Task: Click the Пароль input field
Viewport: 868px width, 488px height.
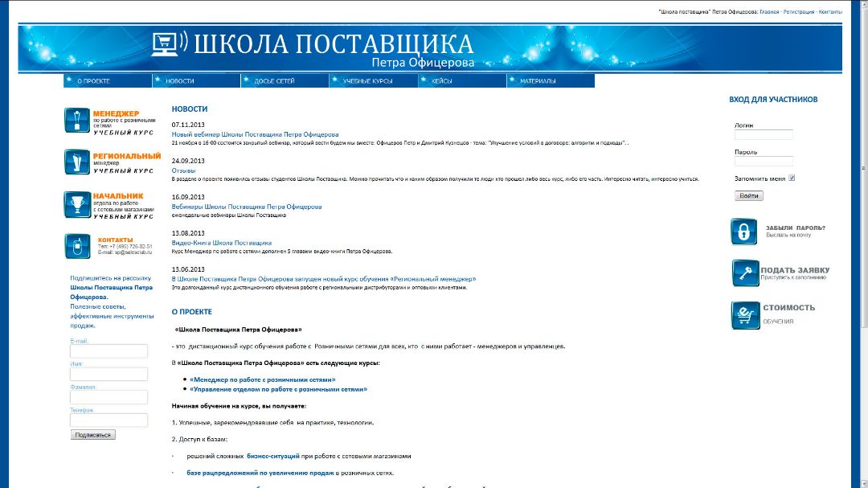Action: pos(764,161)
